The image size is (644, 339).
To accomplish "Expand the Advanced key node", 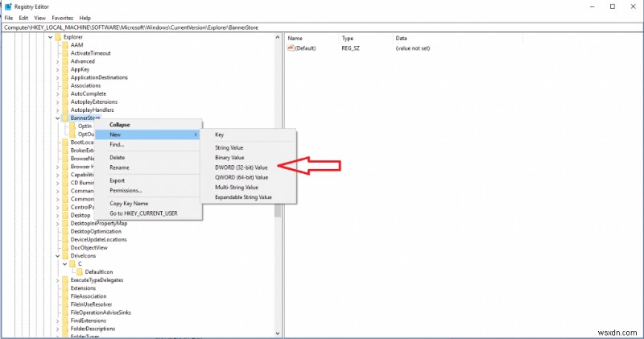I will (x=57, y=62).
